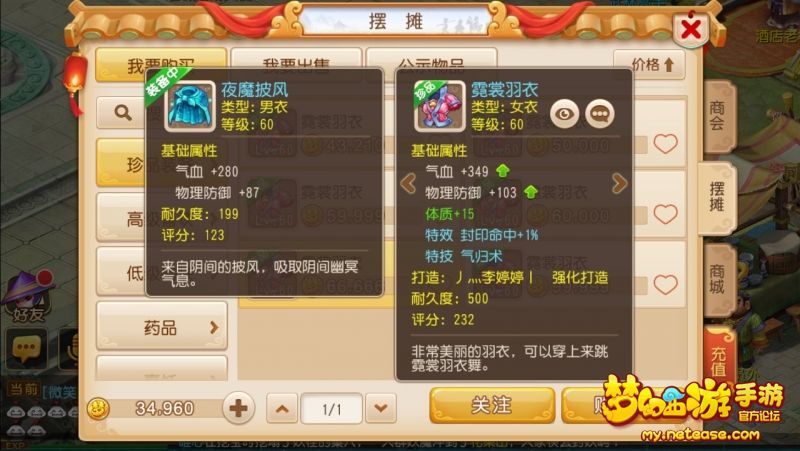This screenshot has width=800, height=451.
Task: Go to next page down arrow
Action: [381, 408]
